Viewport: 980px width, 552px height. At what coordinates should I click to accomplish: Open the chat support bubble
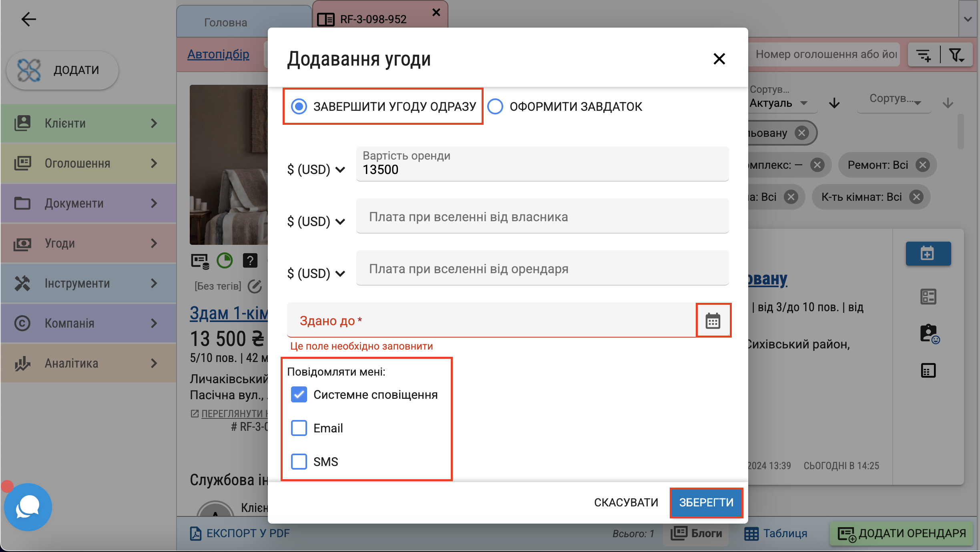pyautogui.click(x=28, y=507)
